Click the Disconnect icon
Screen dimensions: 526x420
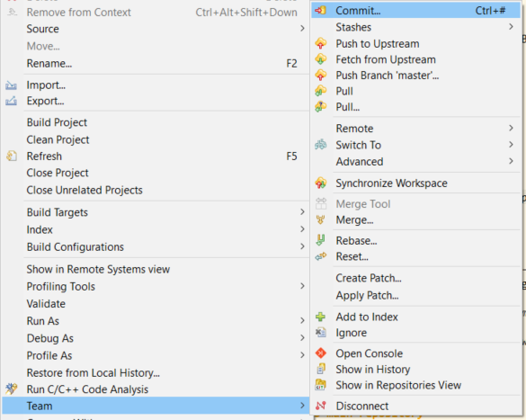pyautogui.click(x=321, y=406)
